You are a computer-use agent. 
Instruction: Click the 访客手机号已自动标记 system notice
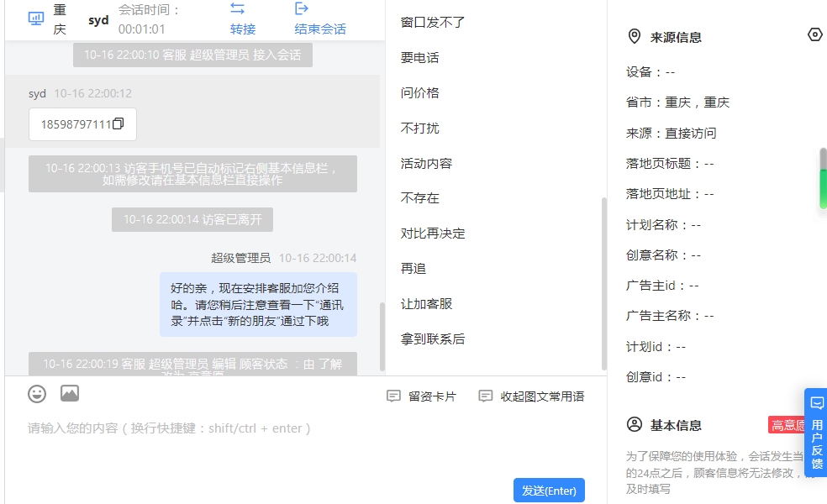tap(192, 174)
